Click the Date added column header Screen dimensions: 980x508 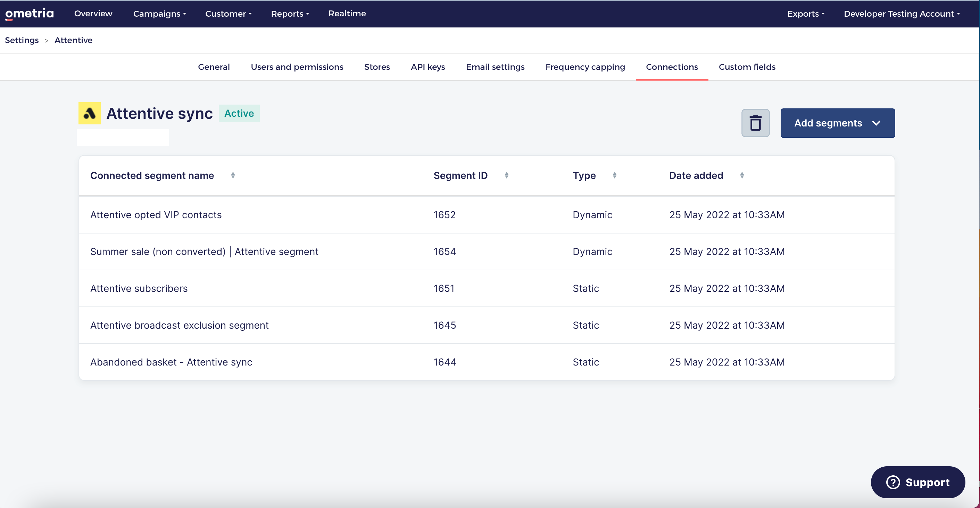pos(696,175)
